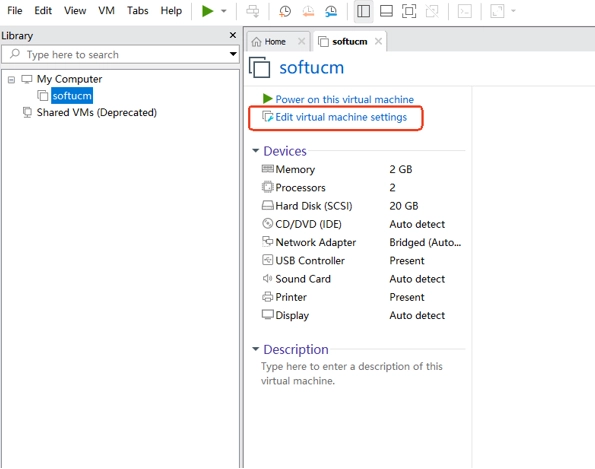The image size is (595, 469).
Task: Open the Edit menu
Action: coord(43,11)
